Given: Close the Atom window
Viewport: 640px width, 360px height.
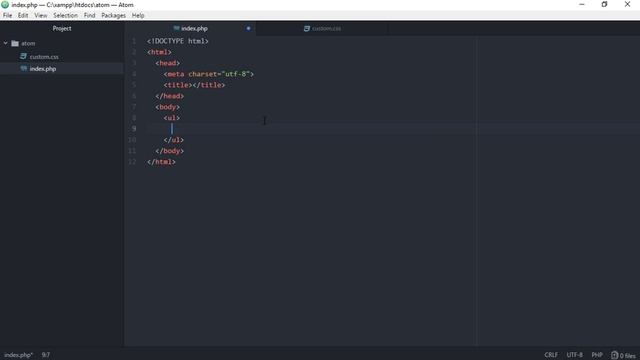Looking at the screenshot, I should 627,4.
